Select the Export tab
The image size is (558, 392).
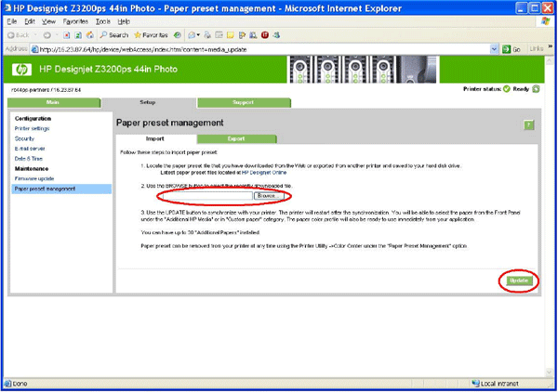click(223, 138)
